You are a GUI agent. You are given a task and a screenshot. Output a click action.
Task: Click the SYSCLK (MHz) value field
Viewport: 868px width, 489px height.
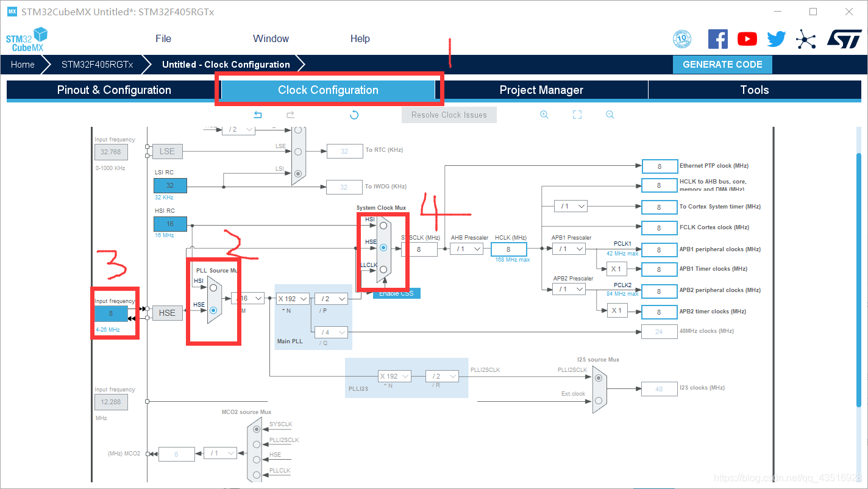(419, 249)
